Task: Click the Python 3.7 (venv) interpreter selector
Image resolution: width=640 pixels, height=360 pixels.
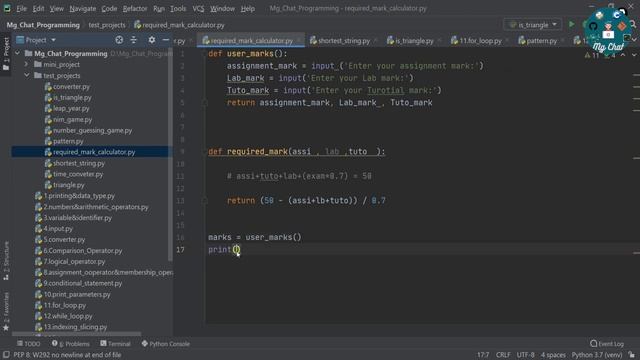Action: (x=597, y=355)
